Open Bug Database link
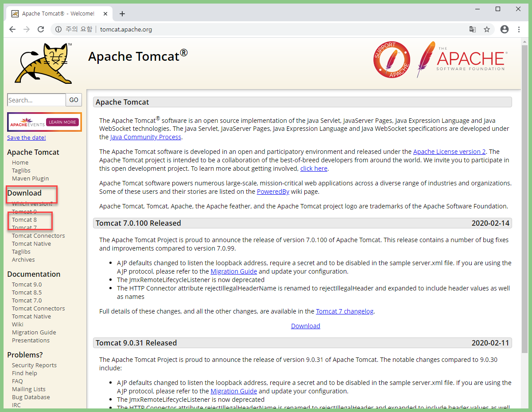This screenshot has width=532, height=412. (x=31, y=397)
